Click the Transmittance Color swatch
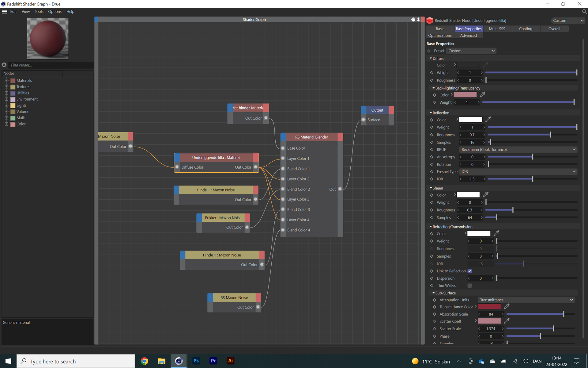The image size is (588, 368). click(x=489, y=306)
